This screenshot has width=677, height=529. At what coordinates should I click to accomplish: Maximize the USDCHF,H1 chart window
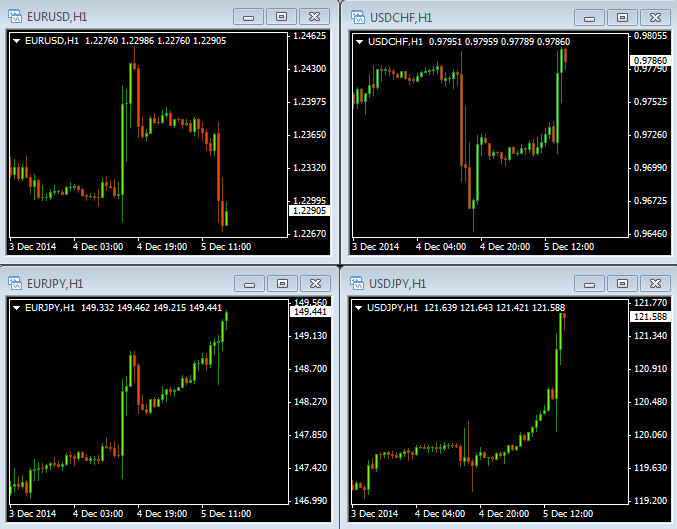[x=622, y=18]
